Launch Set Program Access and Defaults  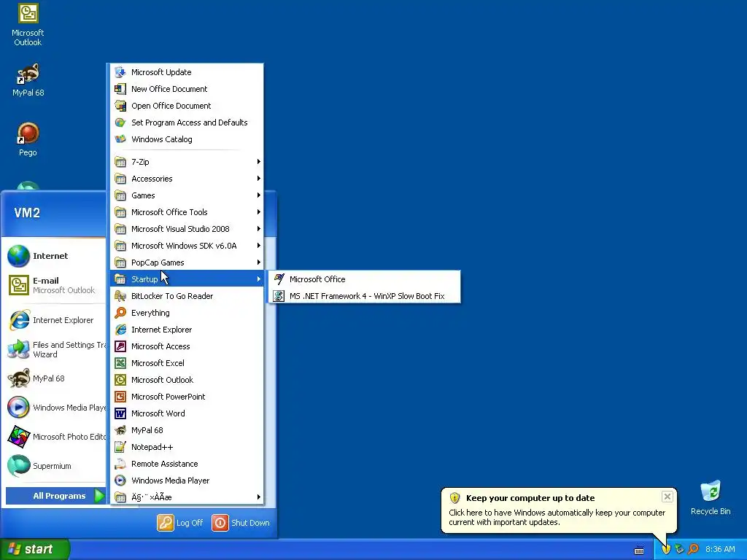(187, 122)
